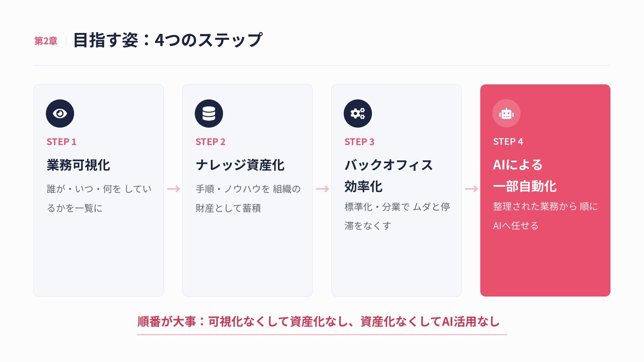Viewport: 644px width, 362px height.
Task: Select the STEP 2 label
Action: coord(210,142)
